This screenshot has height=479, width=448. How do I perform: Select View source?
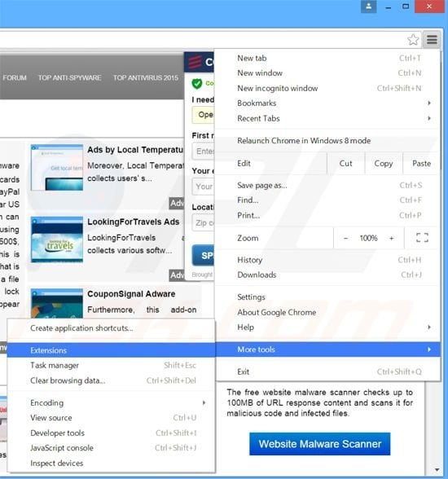(111, 418)
